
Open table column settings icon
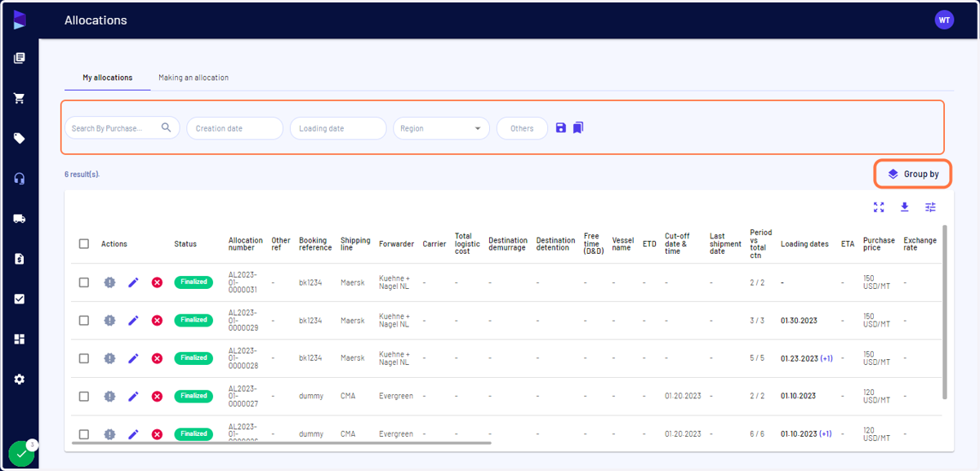click(930, 207)
